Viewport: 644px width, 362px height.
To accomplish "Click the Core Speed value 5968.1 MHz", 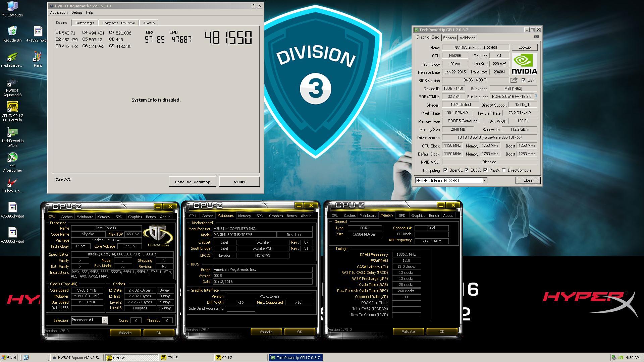I will (x=87, y=290).
